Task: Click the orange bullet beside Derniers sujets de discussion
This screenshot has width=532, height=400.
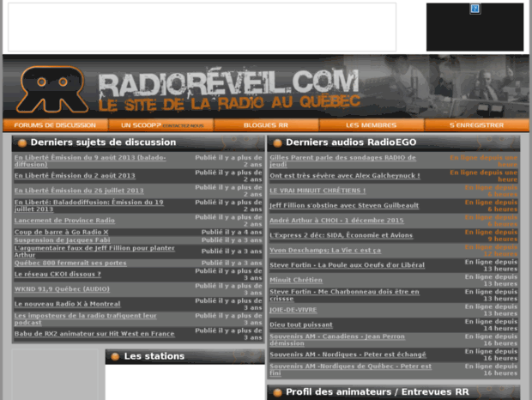Action: coord(22,142)
